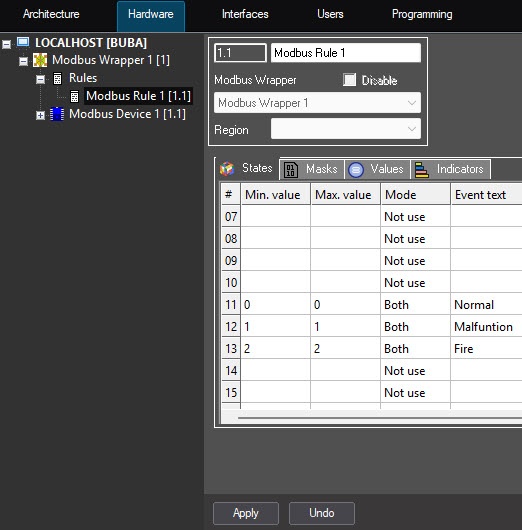Image resolution: width=522 pixels, height=530 pixels.
Task: Toggle the Disable checkbox
Action: 349,80
